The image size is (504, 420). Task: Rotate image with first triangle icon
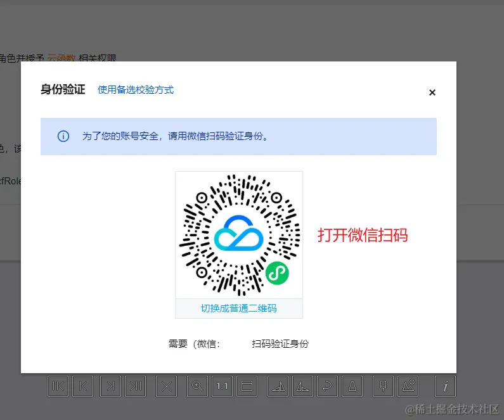point(278,386)
